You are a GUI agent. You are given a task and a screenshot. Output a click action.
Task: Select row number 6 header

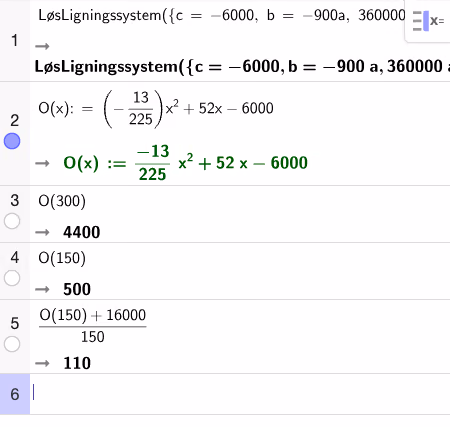pos(14,394)
